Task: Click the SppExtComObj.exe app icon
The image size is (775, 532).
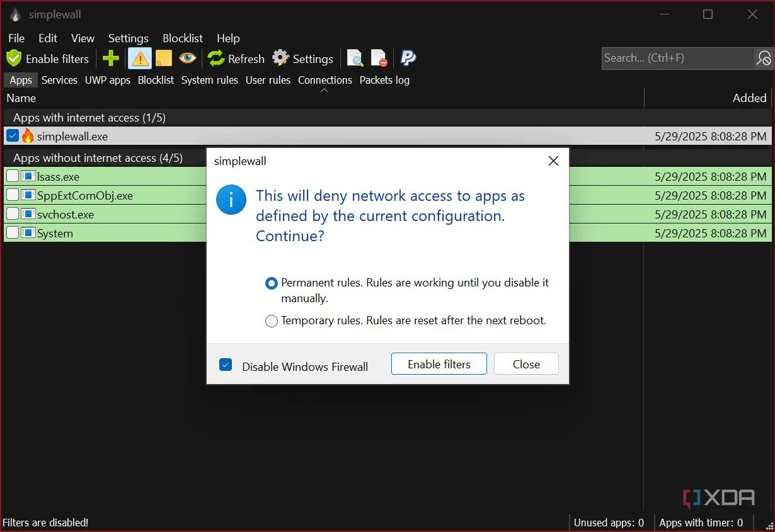Action: [x=28, y=195]
